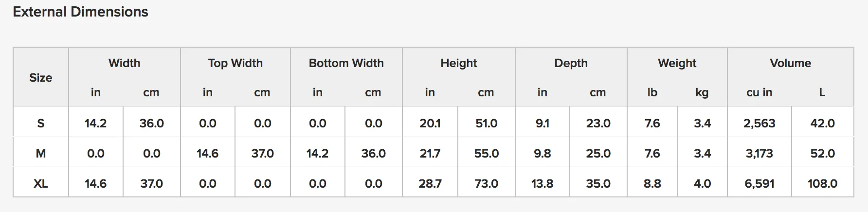This screenshot has height=212, width=868.
Task: Click the kg sub-header under Weight
Action: coord(702,92)
